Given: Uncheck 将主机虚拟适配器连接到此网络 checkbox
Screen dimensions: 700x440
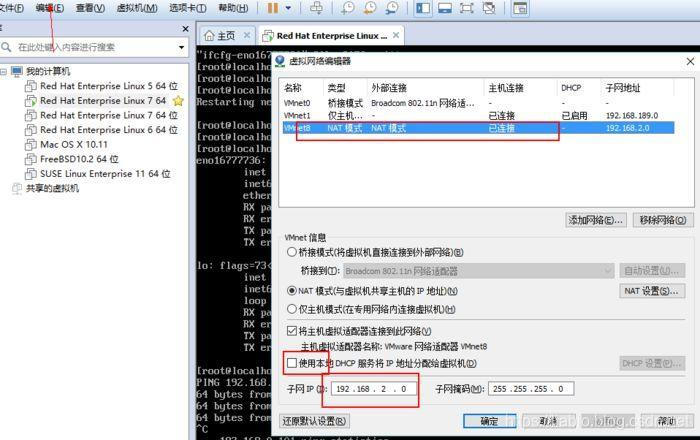Looking at the screenshot, I should click(292, 331).
